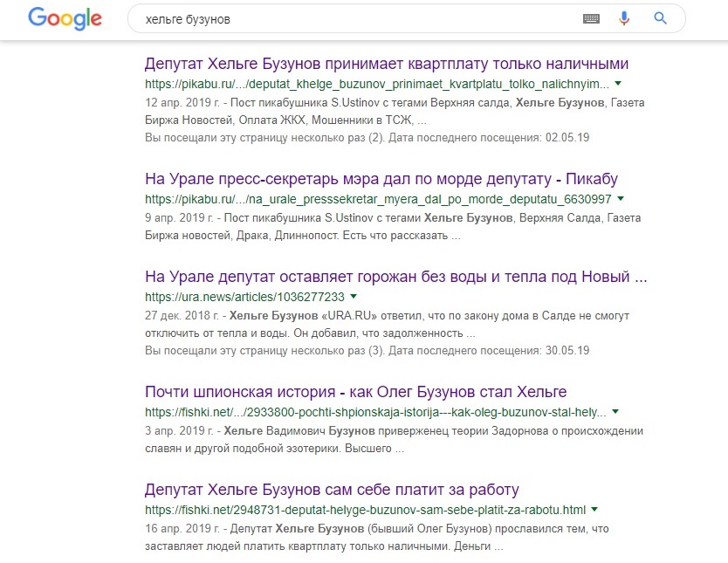Viewport: 728px width, 563px height.
Task: Expand arrow next to fishki sam-sebe-platit URL
Action: tap(594, 509)
